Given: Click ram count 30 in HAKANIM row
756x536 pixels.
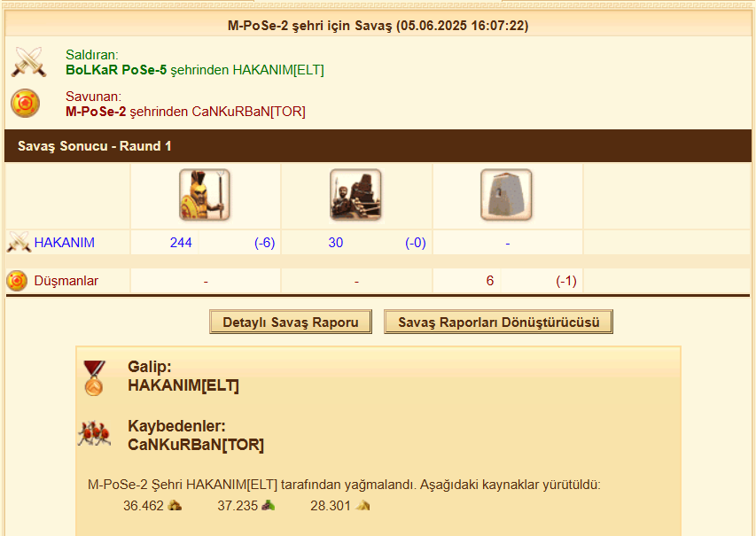Looking at the screenshot, I should click(x=336, y=243).
